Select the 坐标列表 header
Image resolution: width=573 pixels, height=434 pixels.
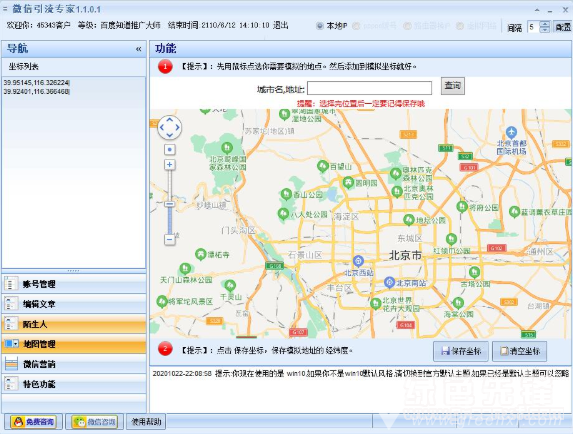(x=23, y=66)
